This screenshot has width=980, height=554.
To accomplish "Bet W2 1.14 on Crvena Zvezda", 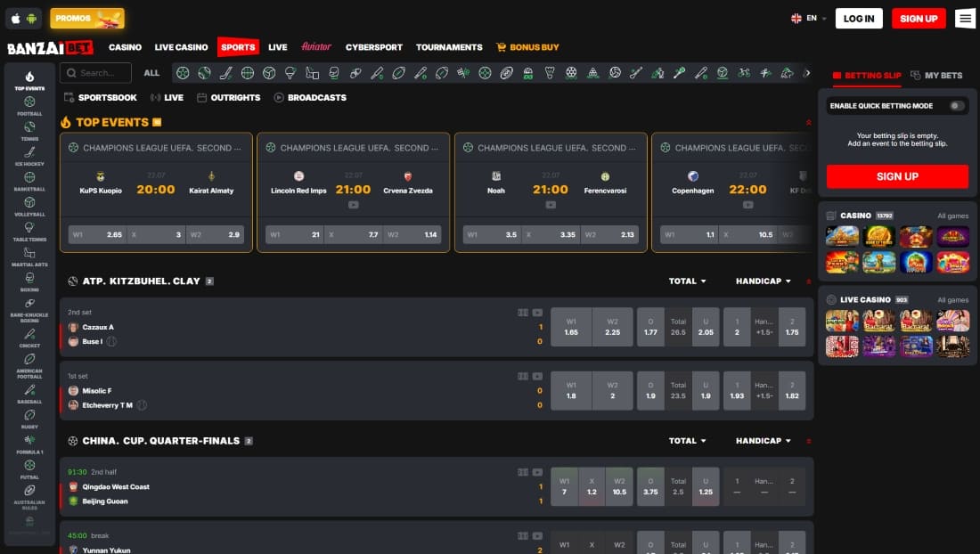I will point(412,235).
